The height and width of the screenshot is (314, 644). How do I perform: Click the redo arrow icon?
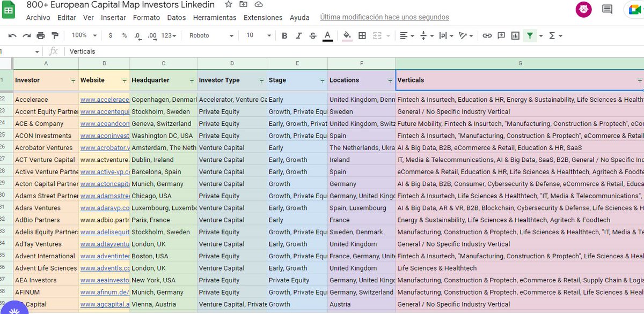26,36
